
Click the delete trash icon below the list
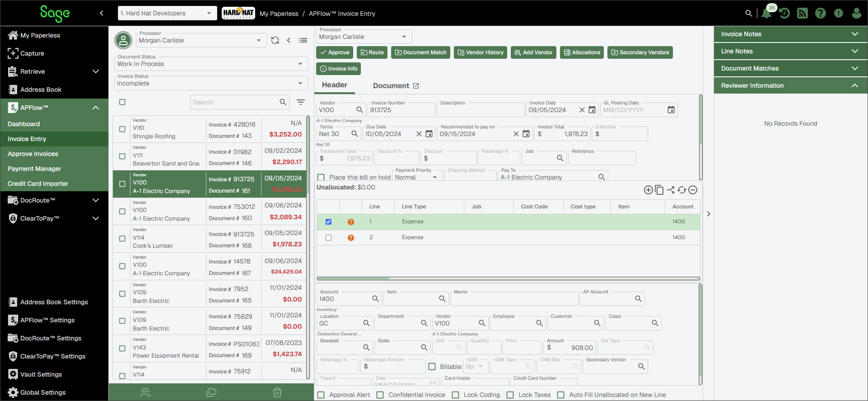pyautogui.click(x=277, y=392)
